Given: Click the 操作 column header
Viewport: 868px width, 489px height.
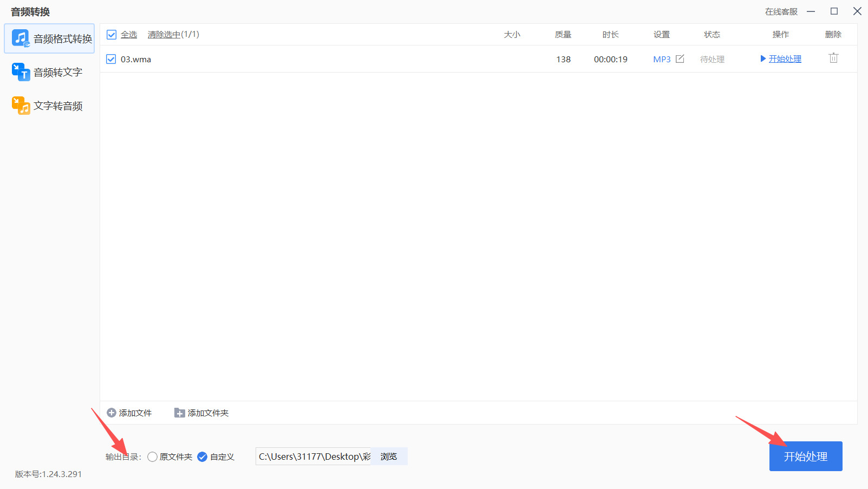Looking at the screenshot, I should [781, 35].
